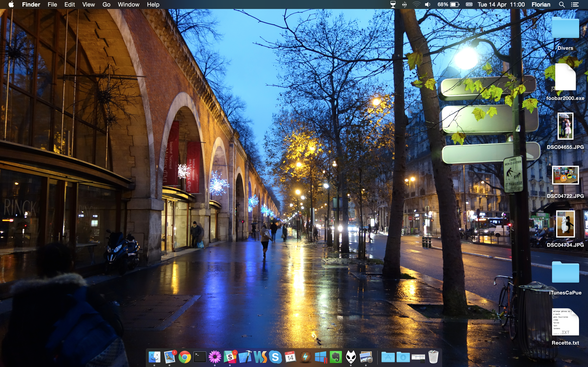Image resolution: width=588 pixels, height=367 pixels.
Task: Open Skype from the dock
Action: [275, 357]
